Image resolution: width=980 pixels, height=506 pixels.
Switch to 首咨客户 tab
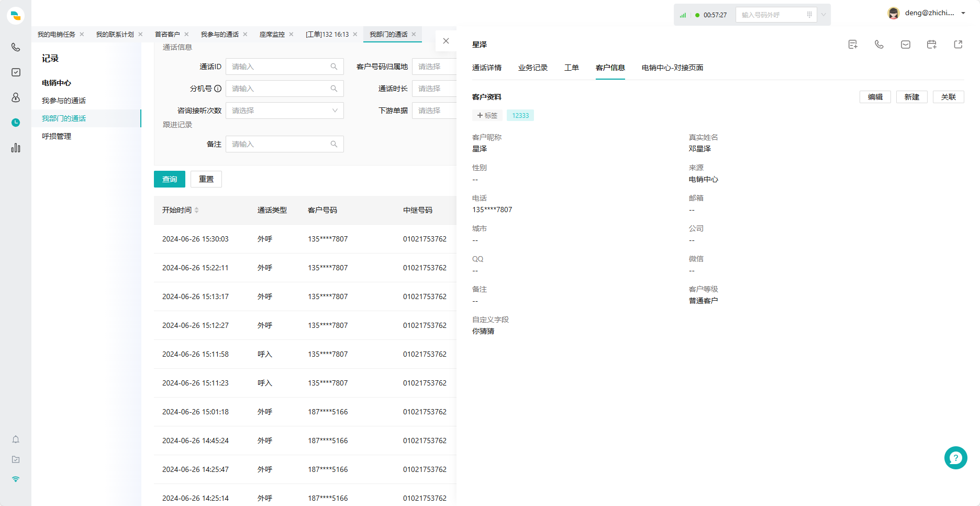pyautogui.click(x=168, y=34)
